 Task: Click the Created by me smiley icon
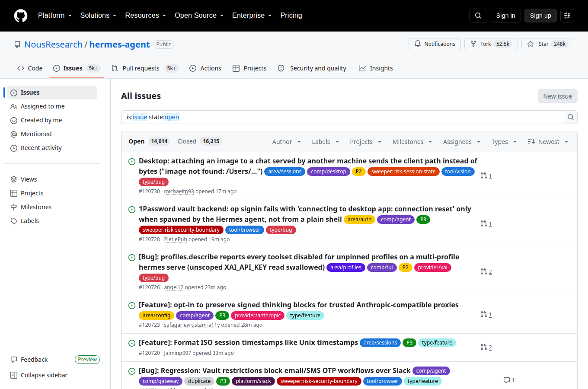(x=14, y=120)
